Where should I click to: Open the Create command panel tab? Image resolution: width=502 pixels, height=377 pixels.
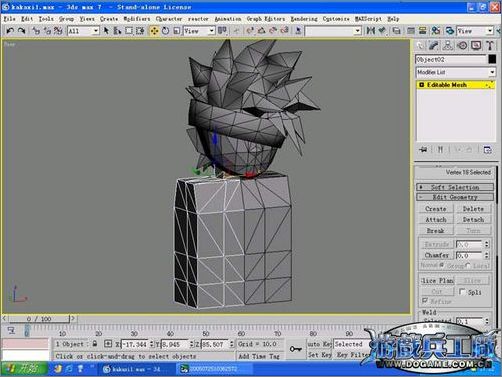tap(420, 45)
